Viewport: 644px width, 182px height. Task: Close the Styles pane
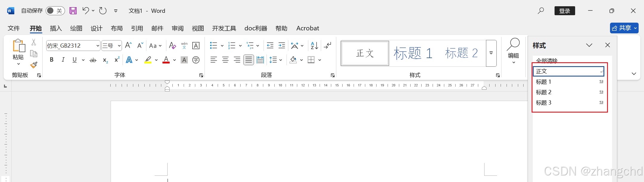(x=608, y=45)
